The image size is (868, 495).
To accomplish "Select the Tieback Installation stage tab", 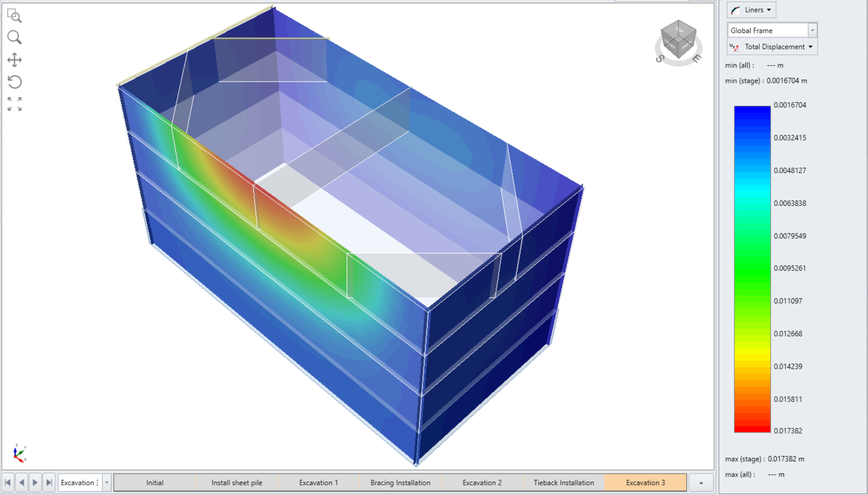I will (564, 483).
